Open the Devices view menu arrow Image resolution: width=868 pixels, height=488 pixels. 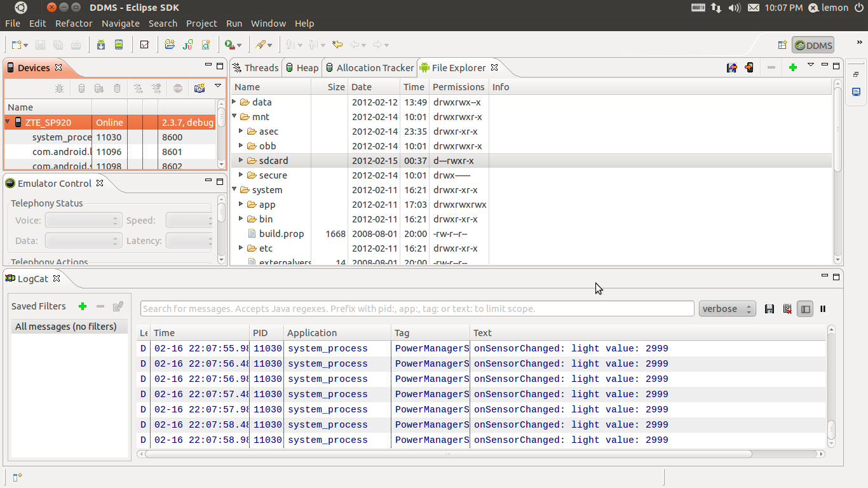pos(218,85)
